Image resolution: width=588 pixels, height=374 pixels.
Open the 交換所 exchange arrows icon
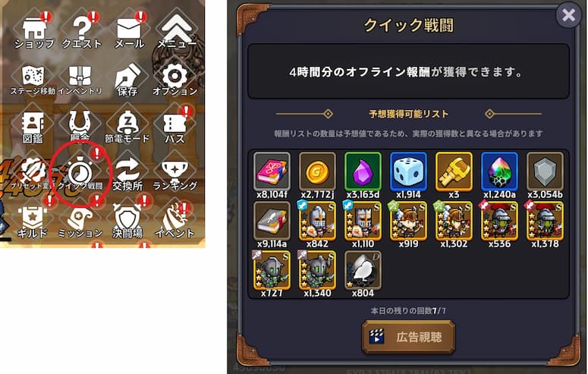pos(127,174)
